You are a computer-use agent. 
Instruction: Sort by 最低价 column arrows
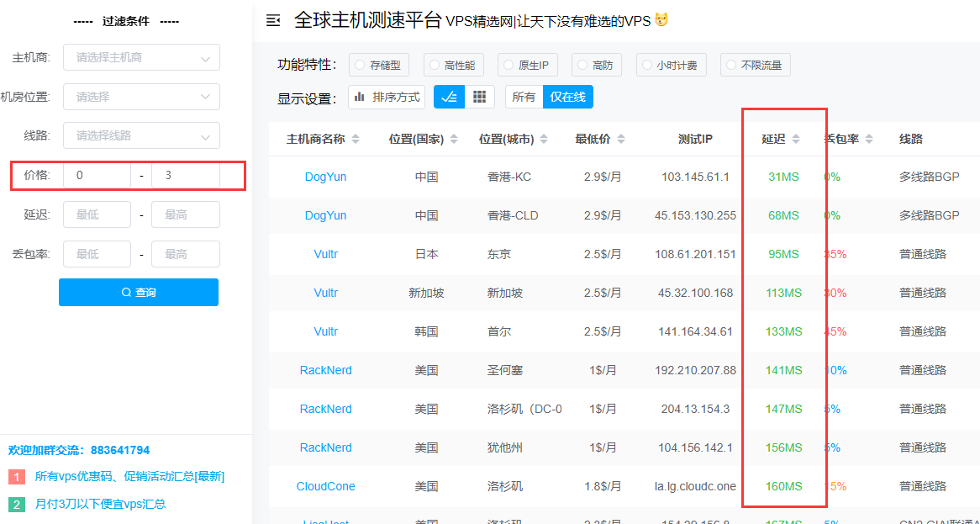[x=620, y=140]
